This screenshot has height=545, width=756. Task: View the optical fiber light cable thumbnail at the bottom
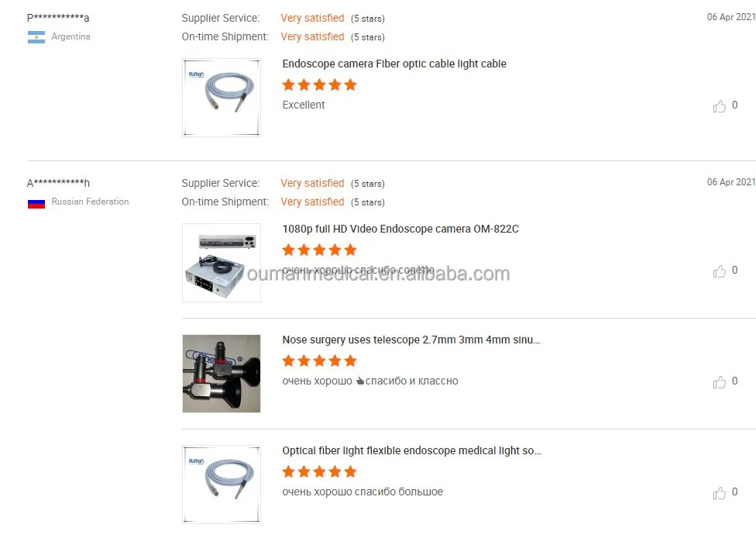pos(222,485)
